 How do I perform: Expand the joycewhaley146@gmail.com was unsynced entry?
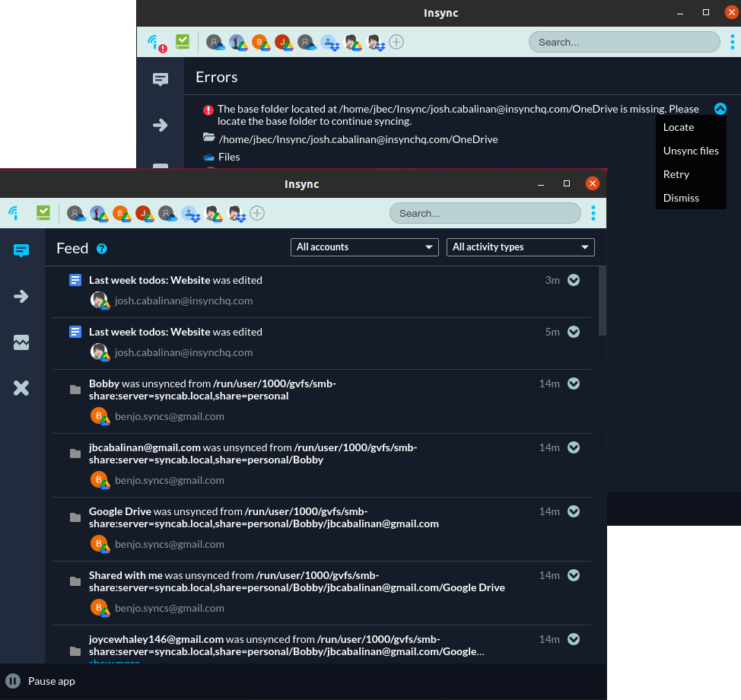pos(574,639)
